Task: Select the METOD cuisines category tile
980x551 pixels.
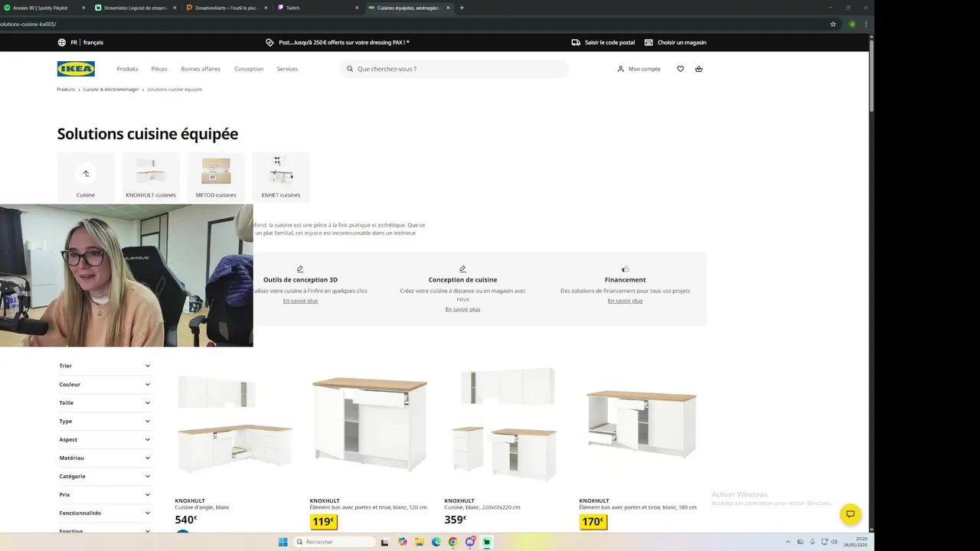Action: [x=216, y=177]
